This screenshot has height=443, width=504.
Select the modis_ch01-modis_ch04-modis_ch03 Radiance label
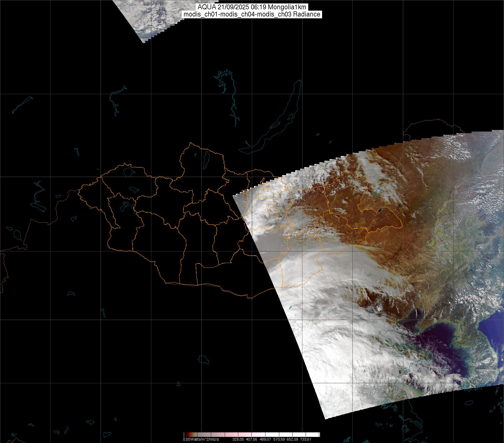point(252,14)
